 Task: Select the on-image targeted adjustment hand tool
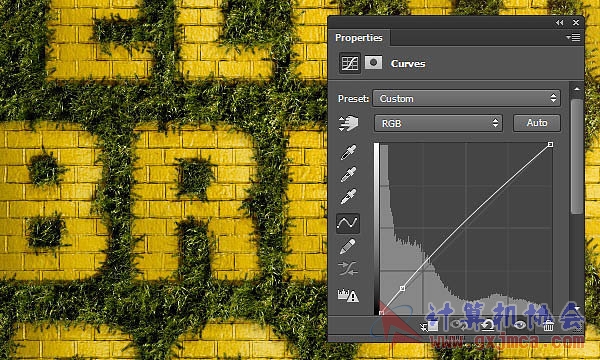pos(348,123)
